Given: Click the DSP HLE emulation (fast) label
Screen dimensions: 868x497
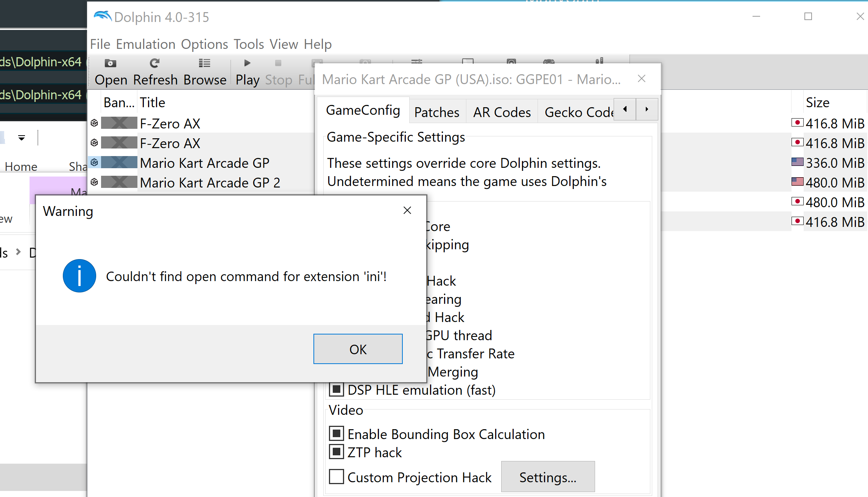Looking at the screenshot, I should (422, 390).
